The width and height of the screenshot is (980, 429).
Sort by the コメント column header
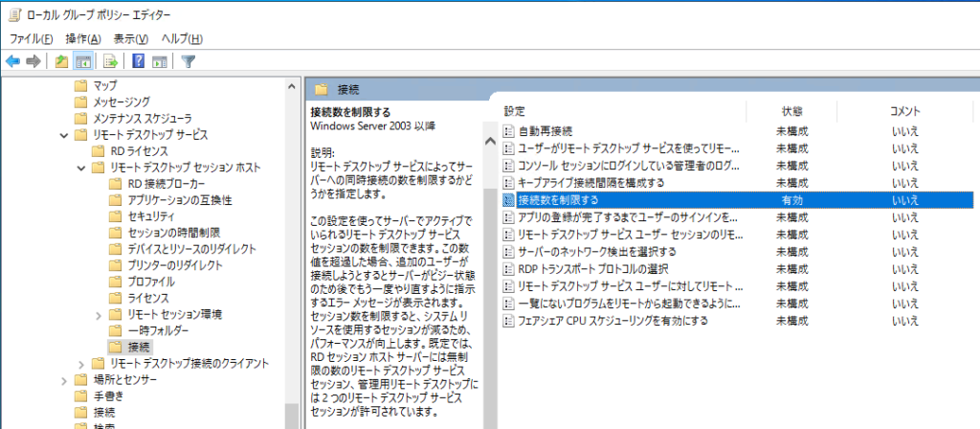[x=905, y=111]
